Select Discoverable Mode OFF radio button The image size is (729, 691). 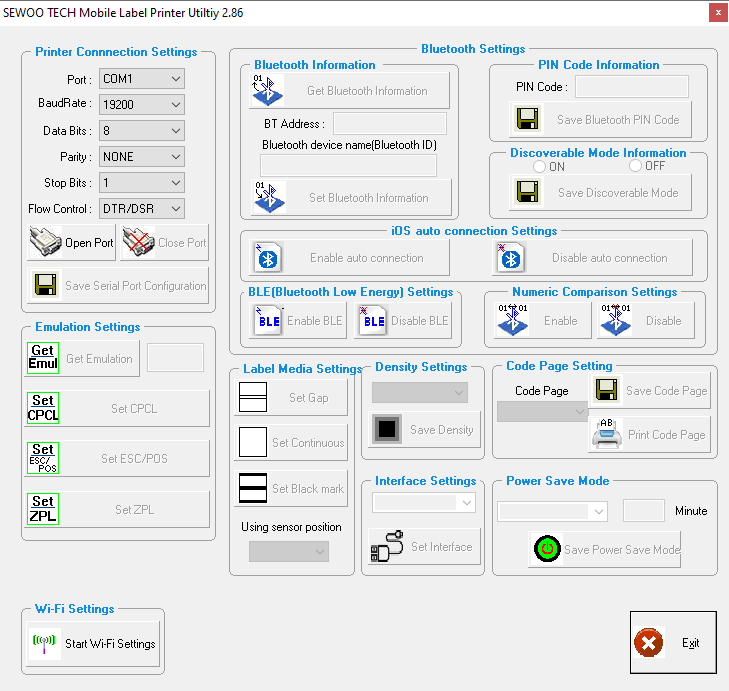coord(636,166)
